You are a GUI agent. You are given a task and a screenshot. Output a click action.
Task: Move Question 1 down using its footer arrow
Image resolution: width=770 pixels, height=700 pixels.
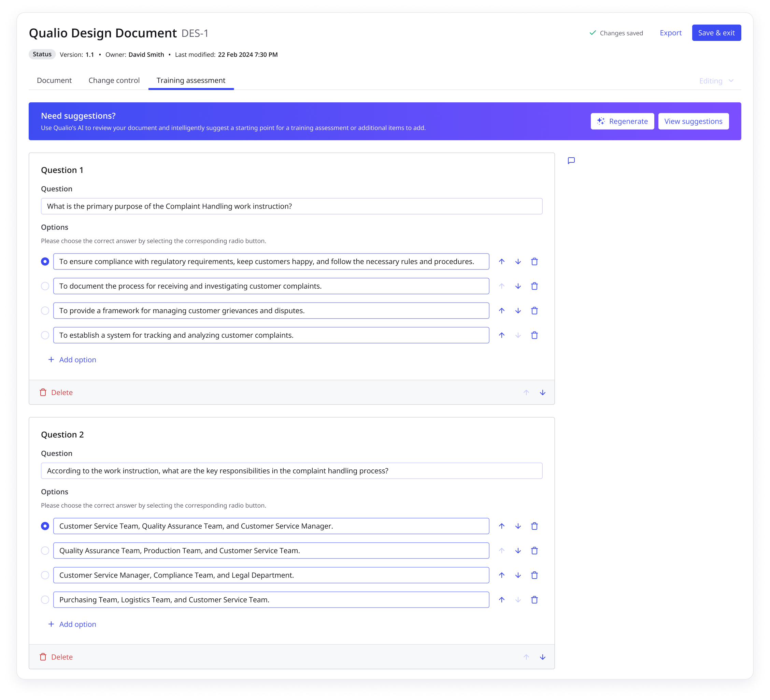pos(542,392)
